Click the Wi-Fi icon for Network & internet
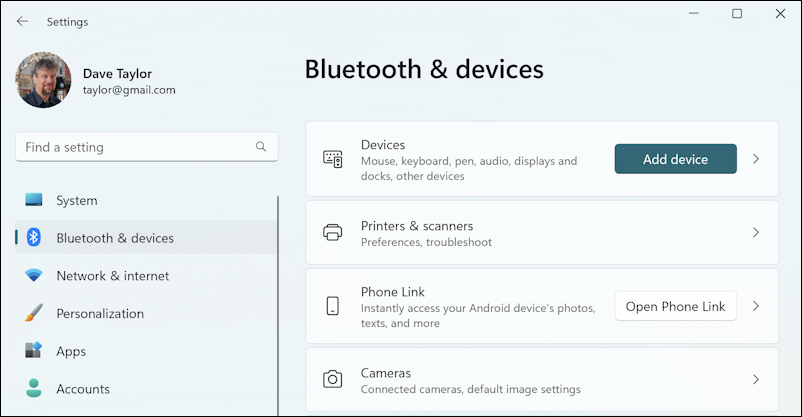The height and width of the screenshot is (417, 802). [34, 275]
